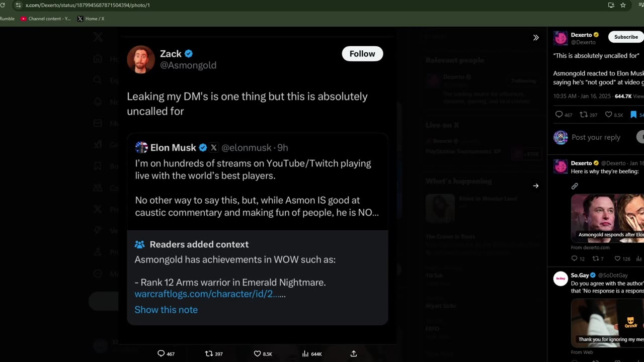The width and height of the screenshot is (644, 362).
Task: Click the browser address bar URL
Action: coord(88,5)
